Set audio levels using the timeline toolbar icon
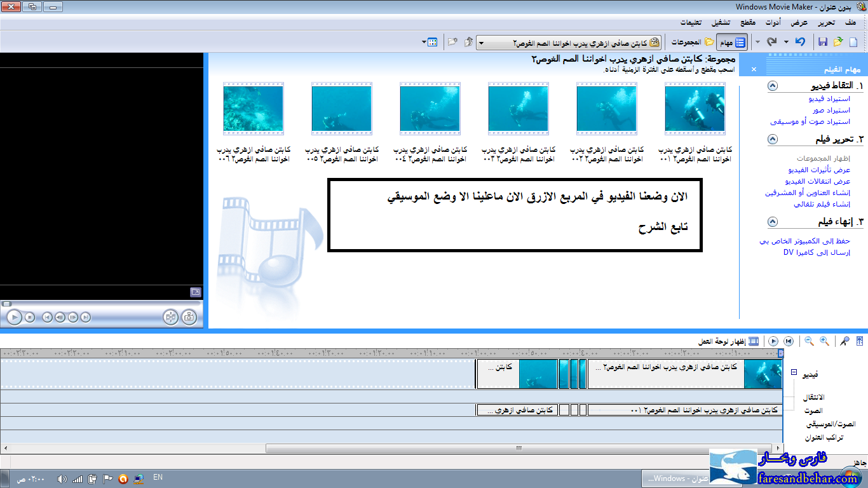The width and height of the screenshot is (868, 488). (860, 341)
